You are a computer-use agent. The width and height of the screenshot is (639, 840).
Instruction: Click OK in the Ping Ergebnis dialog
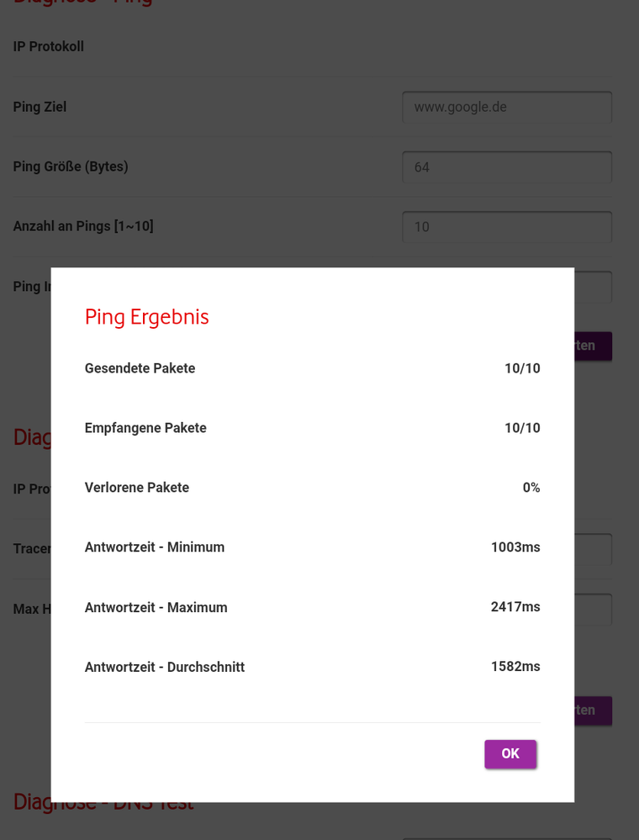click(510, 753)
